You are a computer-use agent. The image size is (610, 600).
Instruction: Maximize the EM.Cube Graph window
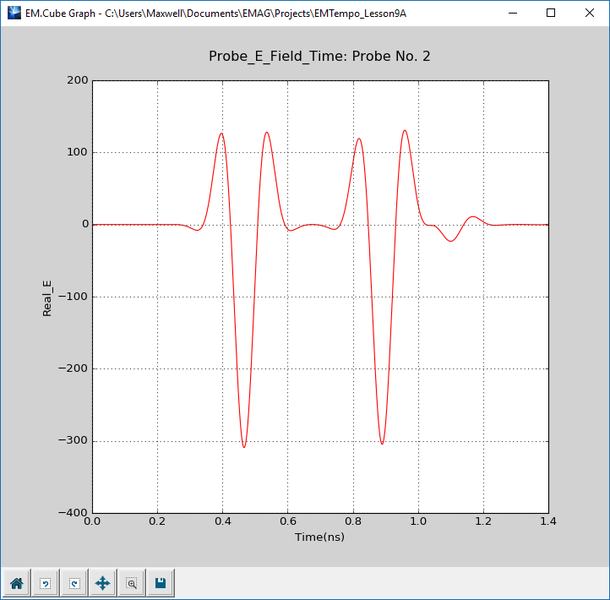[550, 14]
